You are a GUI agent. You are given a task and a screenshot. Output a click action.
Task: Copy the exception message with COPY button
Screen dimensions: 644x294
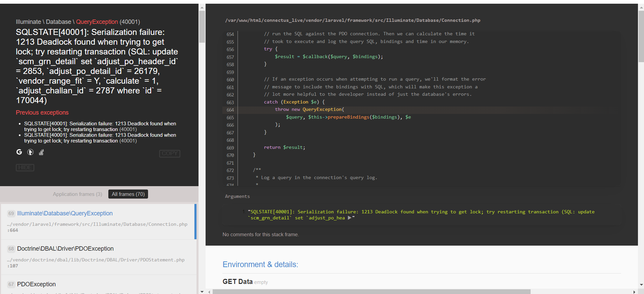pos(170,153)
